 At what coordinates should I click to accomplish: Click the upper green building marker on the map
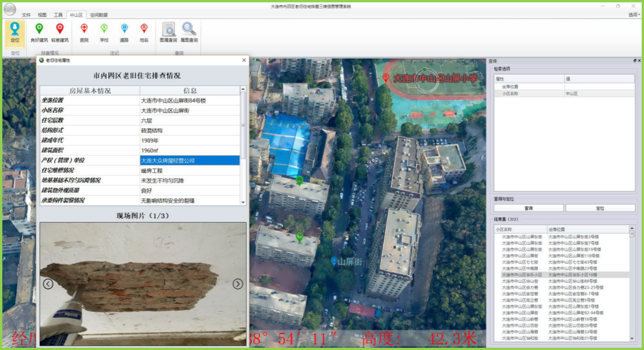coord(300,180)
